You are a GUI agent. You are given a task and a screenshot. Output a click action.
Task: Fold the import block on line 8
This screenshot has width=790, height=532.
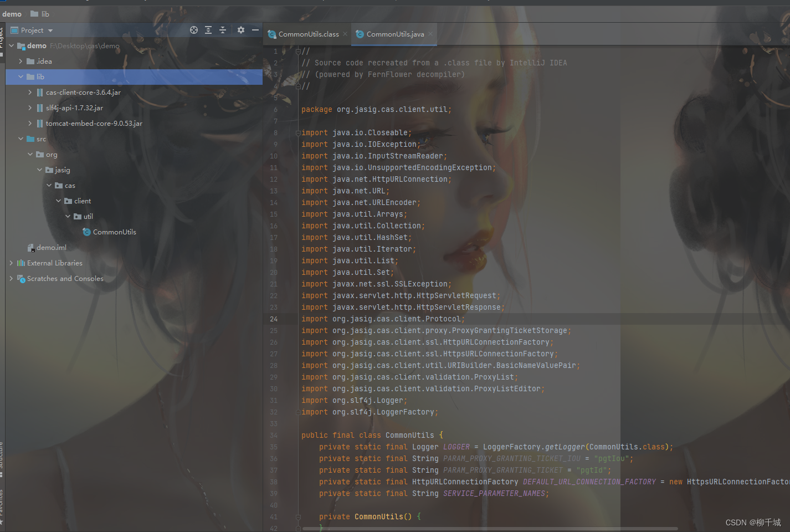click(298, 133)
